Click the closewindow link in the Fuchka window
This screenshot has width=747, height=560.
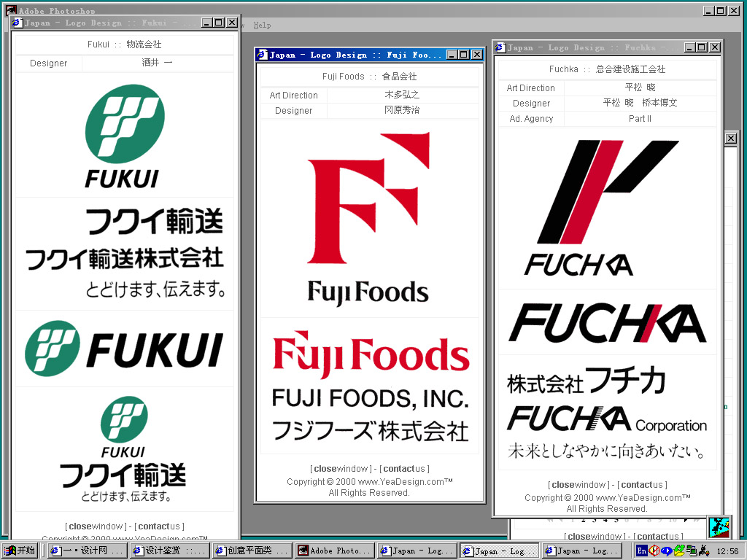(x=579, y=485)
